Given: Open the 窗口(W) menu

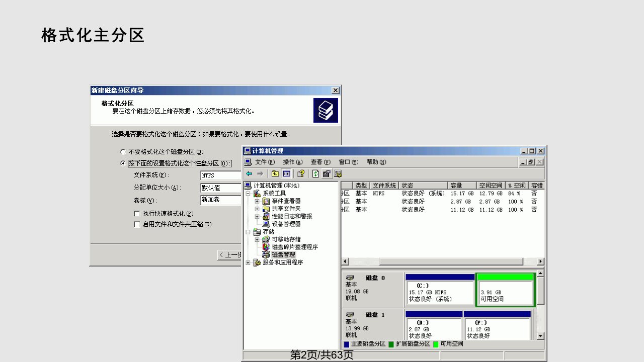Looking at the screenshot, I should [348, 162].
